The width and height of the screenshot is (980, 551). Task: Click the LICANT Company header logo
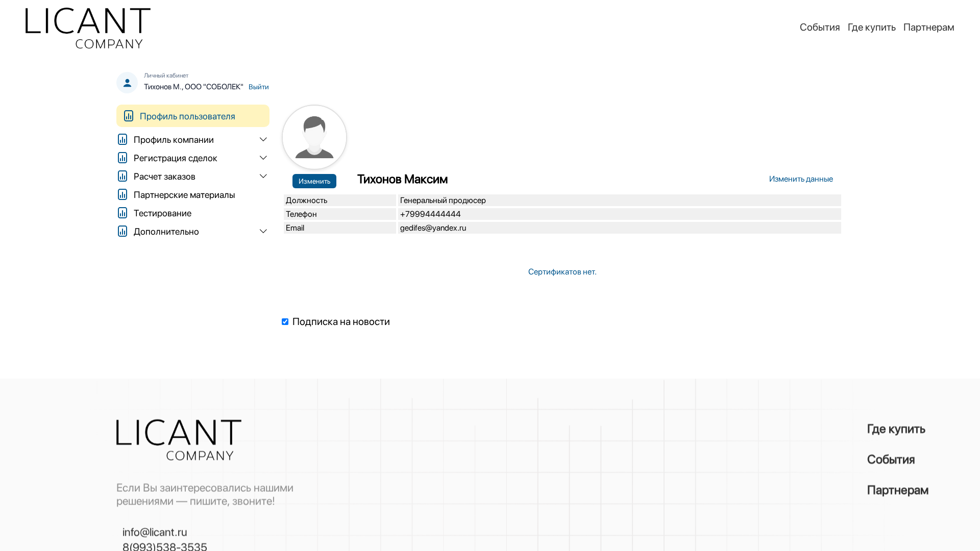[88, 29]
